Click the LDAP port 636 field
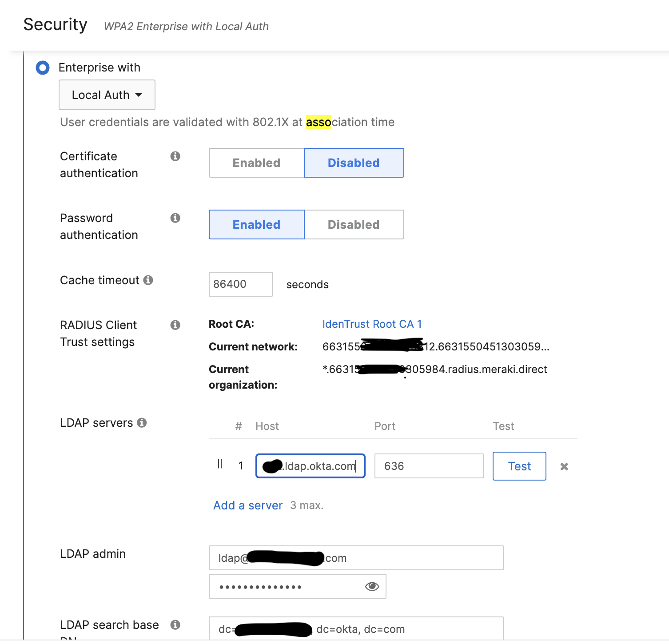The height and width of the screenshot is (644, 669). tap(429, 466)
